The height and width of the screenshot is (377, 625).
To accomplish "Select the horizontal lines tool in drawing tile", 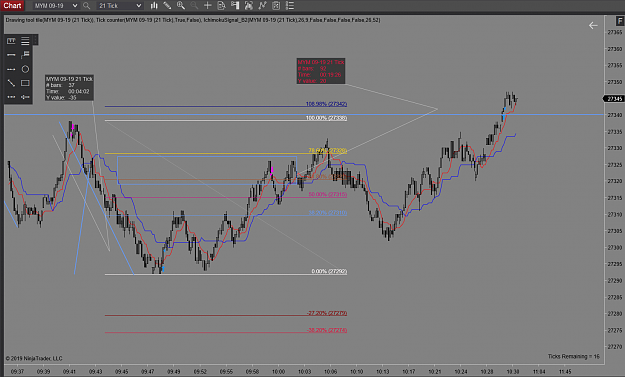I will pos(25,41).
